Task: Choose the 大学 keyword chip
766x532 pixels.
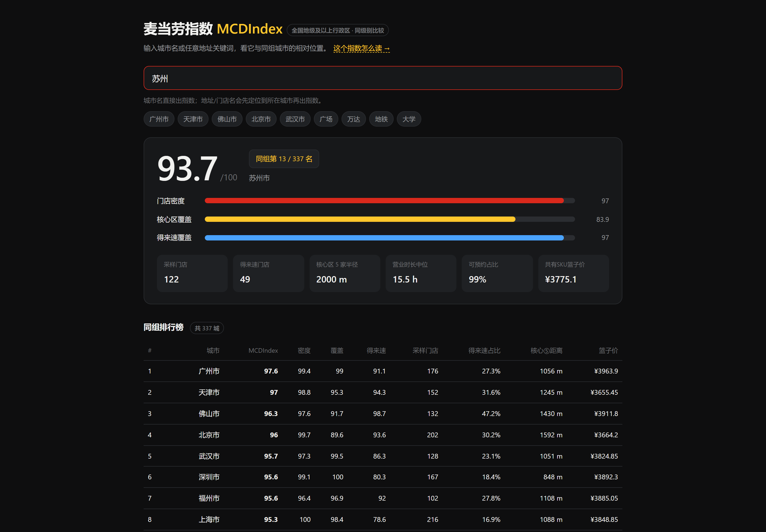Action: (409, 119)
